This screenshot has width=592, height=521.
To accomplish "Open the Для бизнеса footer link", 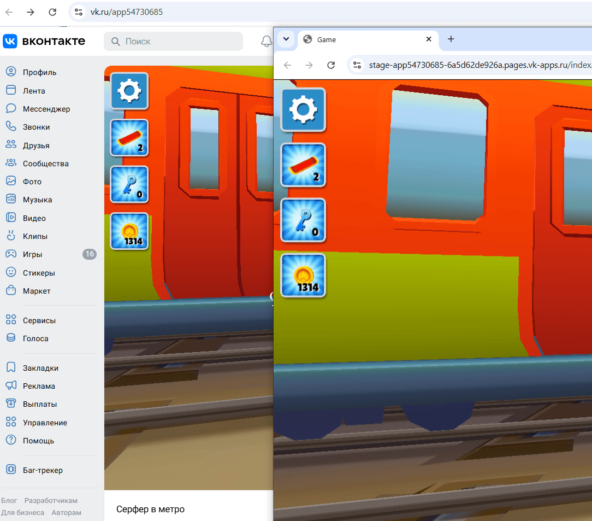I will pyautogui.click(x=22, y=512).
